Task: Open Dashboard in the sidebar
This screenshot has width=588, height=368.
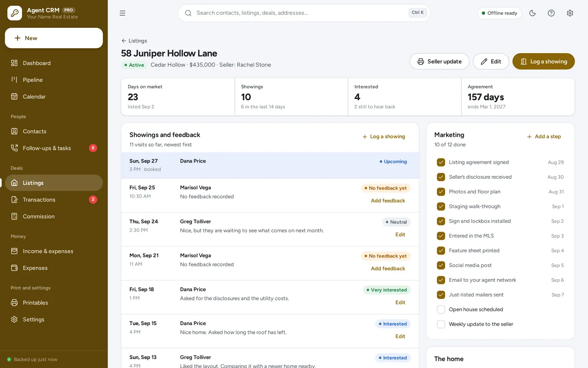Action: pos(54,63)
